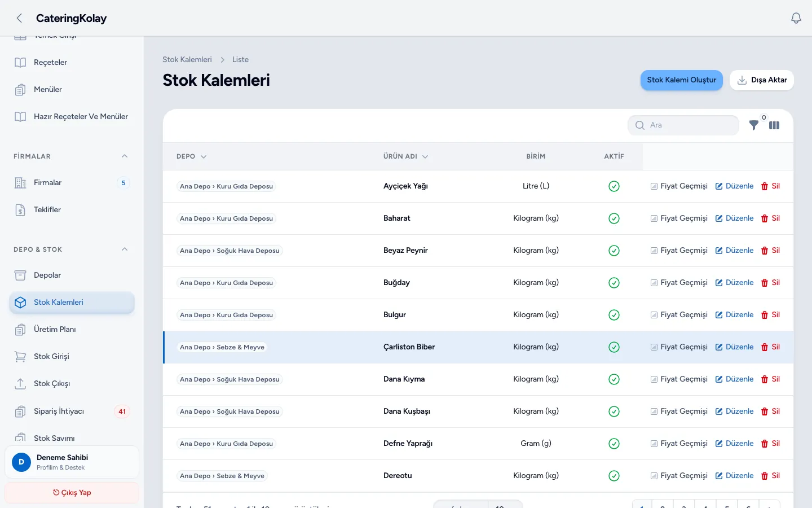
Task: Click the 41 badge beside Sipariş İhtiyacı
Action: point(122,411)
